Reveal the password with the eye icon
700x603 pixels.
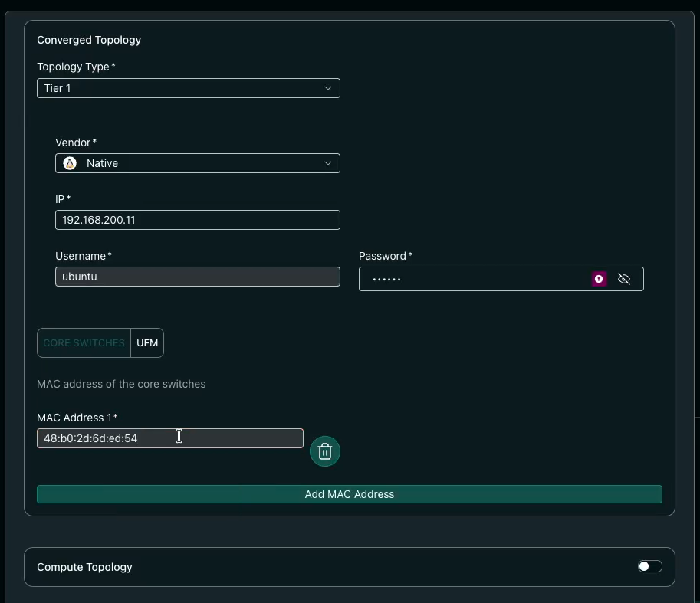[624, 279]
